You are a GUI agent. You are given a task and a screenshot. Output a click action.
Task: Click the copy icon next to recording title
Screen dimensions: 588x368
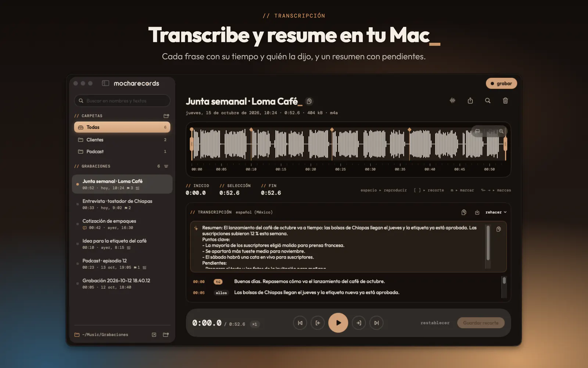pos(309,101)
